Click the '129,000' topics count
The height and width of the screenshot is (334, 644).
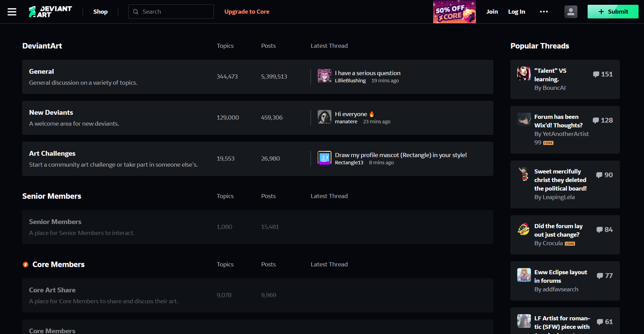click(x=228, y=117)
